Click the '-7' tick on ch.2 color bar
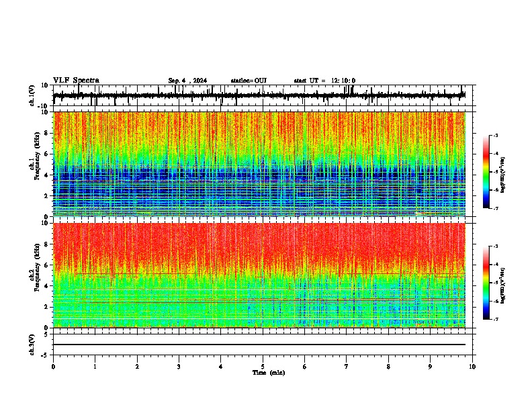The height and width of the screenshot is (411, 532). point(496,320)
